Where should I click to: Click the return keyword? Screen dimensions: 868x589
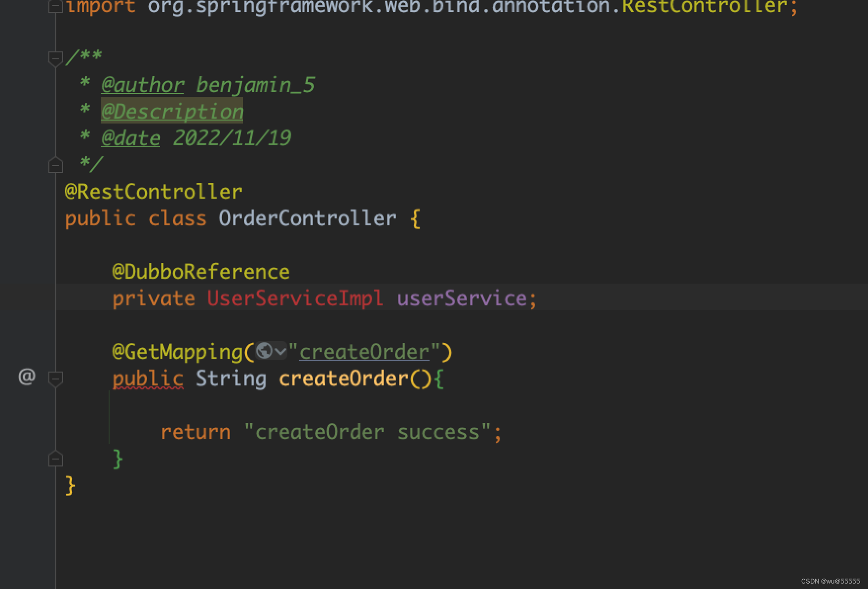pyautogui.click(x=196, y=432)
